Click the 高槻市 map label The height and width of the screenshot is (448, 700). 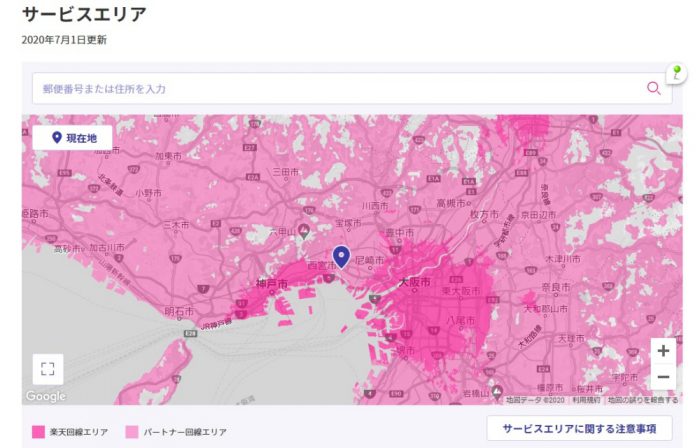point(451,203)
